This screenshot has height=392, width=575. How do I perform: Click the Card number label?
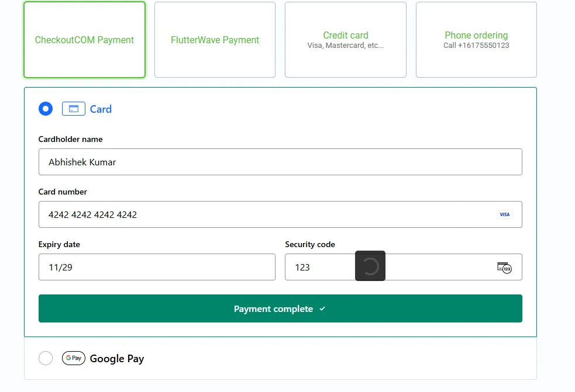pos(63,192)
